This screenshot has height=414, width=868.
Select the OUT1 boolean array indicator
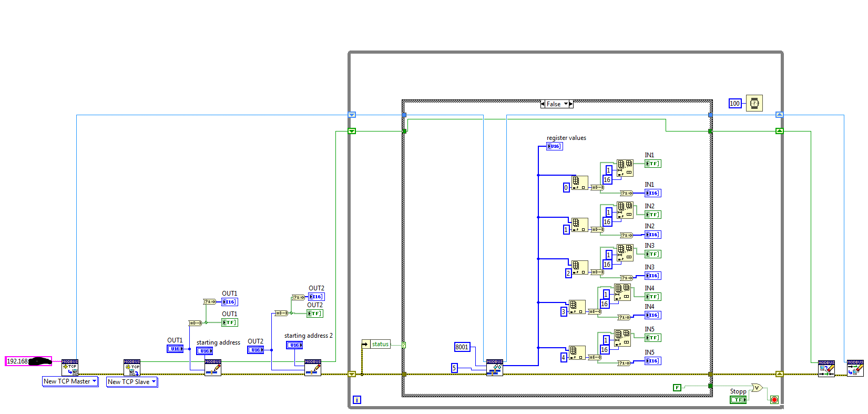coord(230,322)
